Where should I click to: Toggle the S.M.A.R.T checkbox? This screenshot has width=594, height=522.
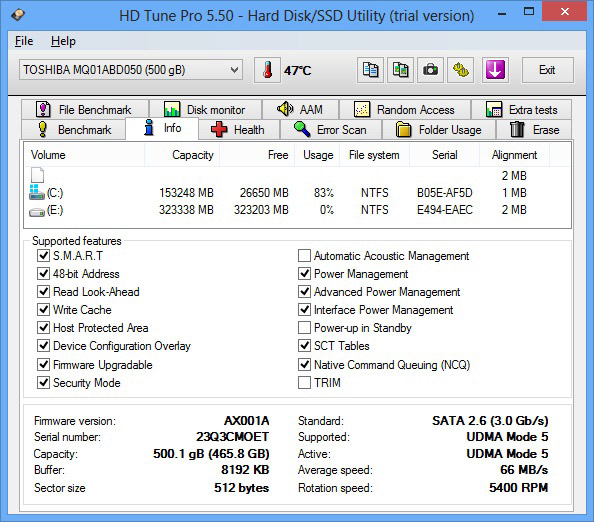tap(44, 255)
